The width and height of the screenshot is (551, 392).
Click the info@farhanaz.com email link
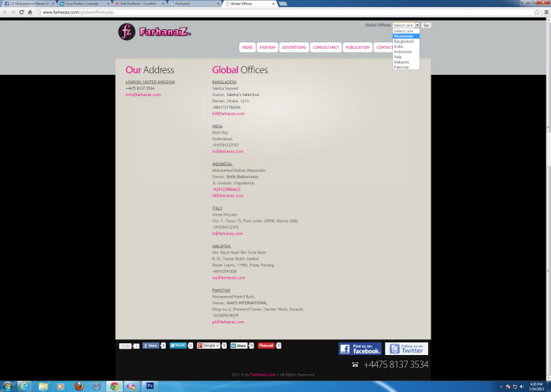(x=142, y=94)
